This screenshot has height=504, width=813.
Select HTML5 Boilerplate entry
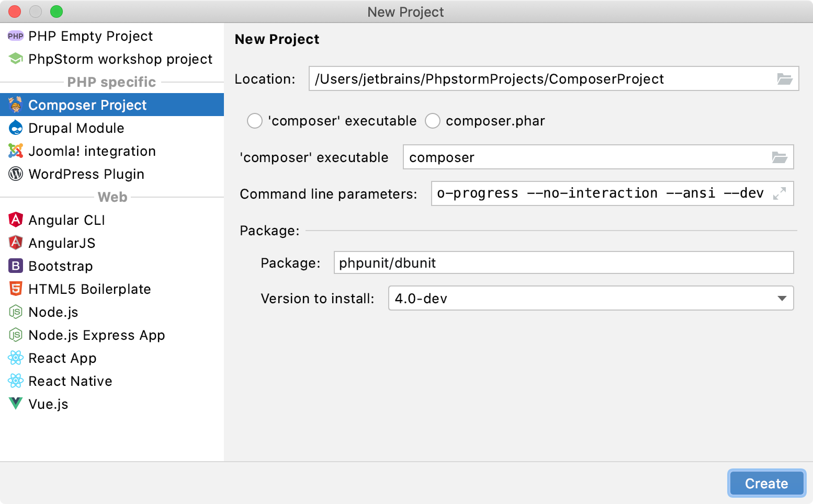click(112, 289)
